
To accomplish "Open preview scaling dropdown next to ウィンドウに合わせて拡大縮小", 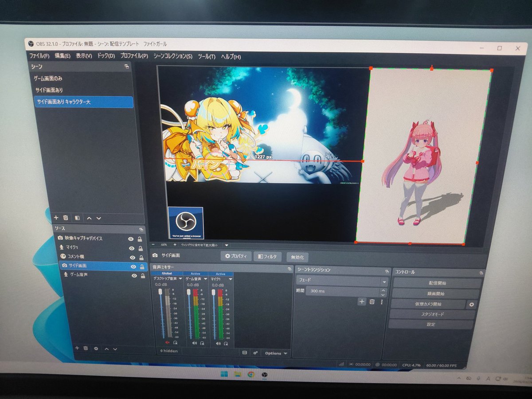I will pos(227,245).
